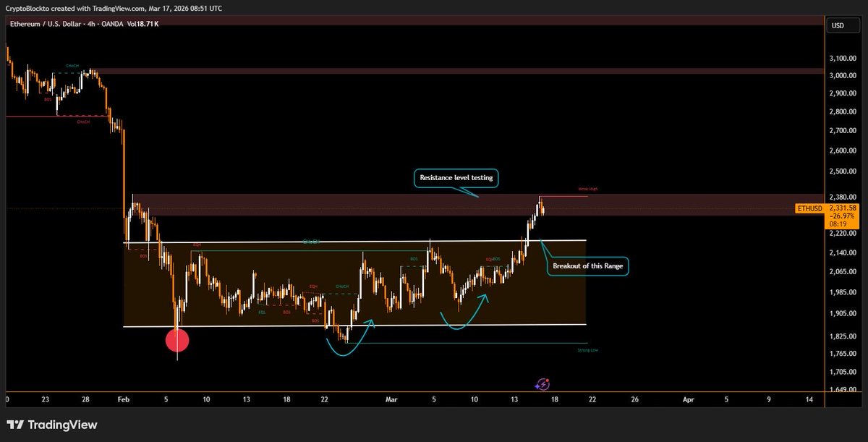Click the 1,765.00 price axis label
This screenshot has width=868, height=442.
(842, 353)
